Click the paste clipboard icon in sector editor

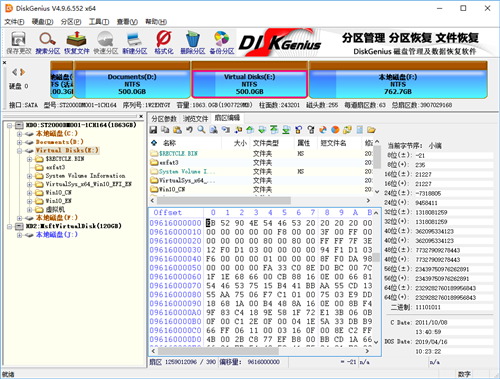coord(177,130)
